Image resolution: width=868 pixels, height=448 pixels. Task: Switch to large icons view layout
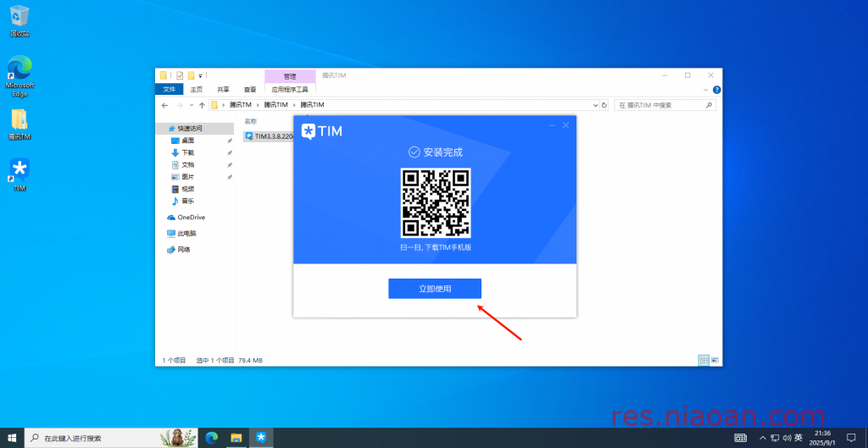pyautogui.click(x=715, y=360)
